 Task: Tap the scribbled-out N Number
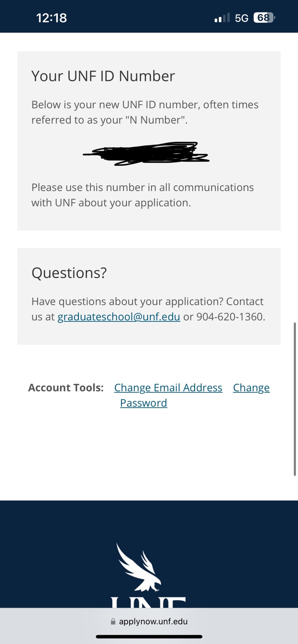(x=146, y=154)
